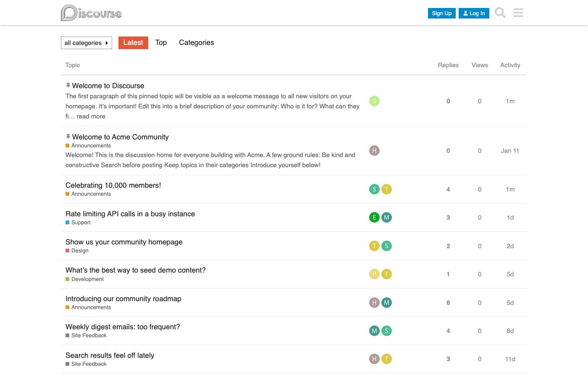Open the Support category badge

coord(78,223)
